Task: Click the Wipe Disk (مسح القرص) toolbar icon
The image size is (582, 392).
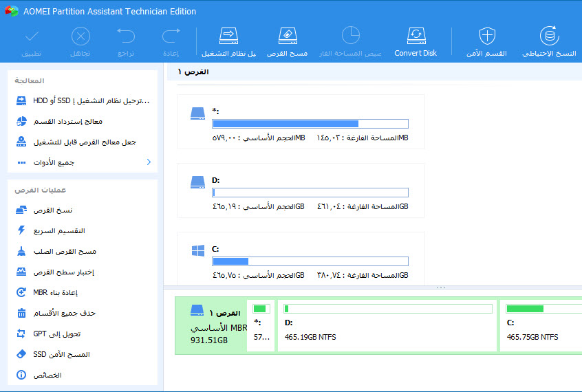Action: coord(288,36)
